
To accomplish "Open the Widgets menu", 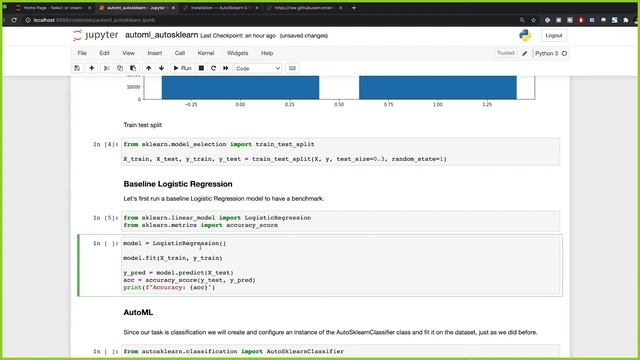I will point(237,53).
